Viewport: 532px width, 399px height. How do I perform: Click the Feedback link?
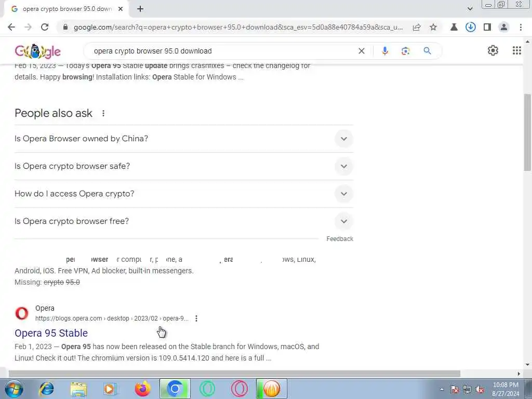340,239
